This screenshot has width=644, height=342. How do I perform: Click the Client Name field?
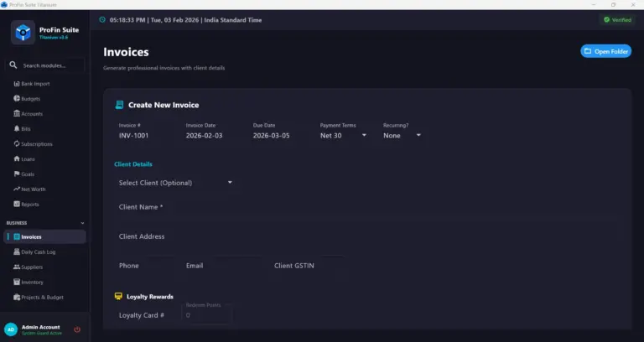366,207
